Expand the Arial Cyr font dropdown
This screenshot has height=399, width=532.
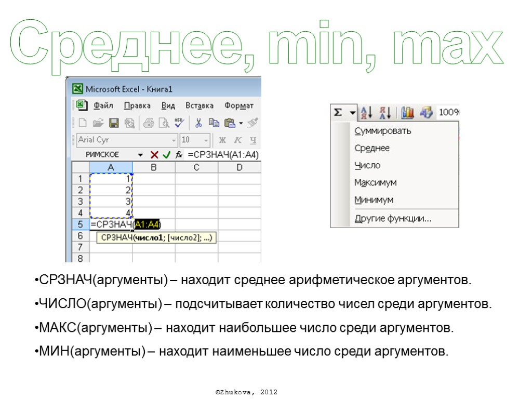coord(174,140)
